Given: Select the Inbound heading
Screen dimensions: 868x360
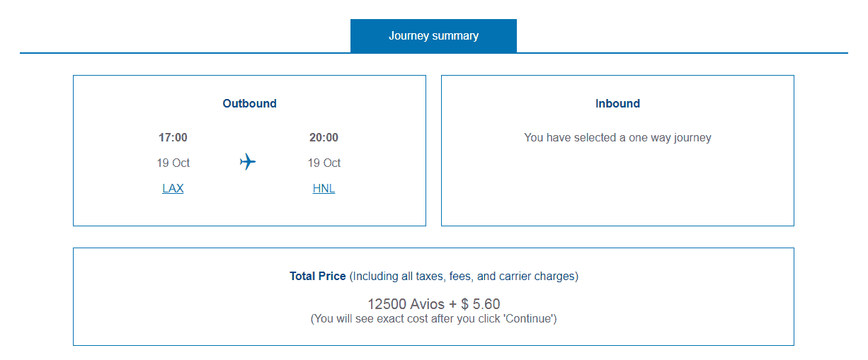Looking at the screenshot, I should tap(617, 103).
